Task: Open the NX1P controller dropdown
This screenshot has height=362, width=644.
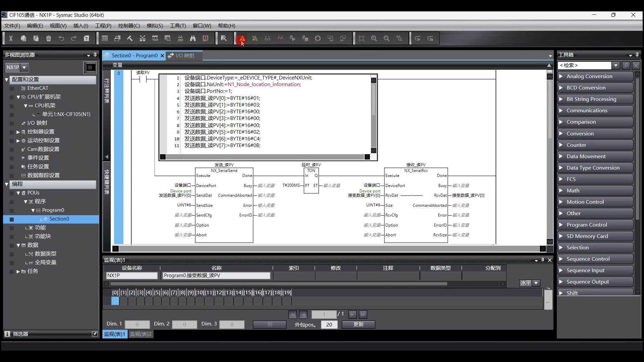Action: point(24,67)
